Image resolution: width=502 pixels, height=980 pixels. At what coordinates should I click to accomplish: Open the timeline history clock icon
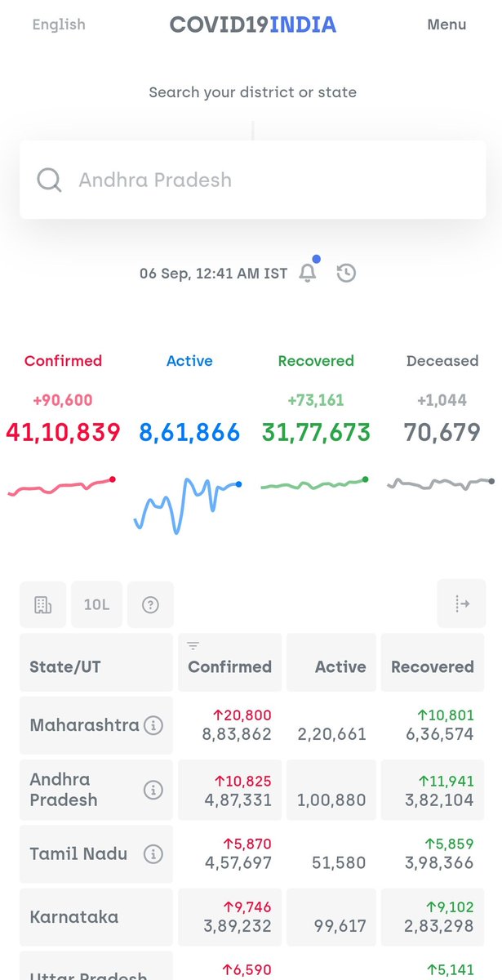tap(346, 273)
